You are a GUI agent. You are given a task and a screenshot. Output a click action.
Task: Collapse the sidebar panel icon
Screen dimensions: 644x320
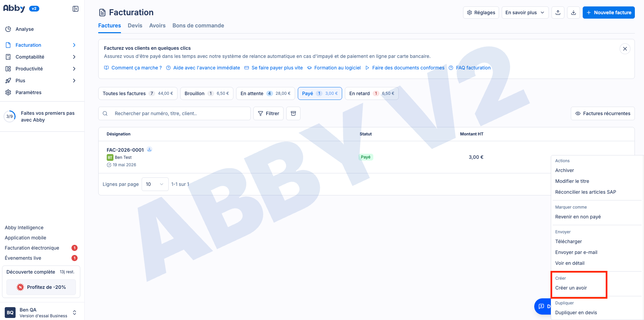pos(76,9)
